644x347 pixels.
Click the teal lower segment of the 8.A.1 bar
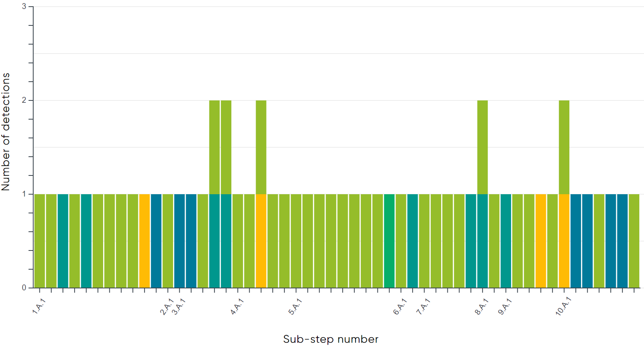[482, 241]
